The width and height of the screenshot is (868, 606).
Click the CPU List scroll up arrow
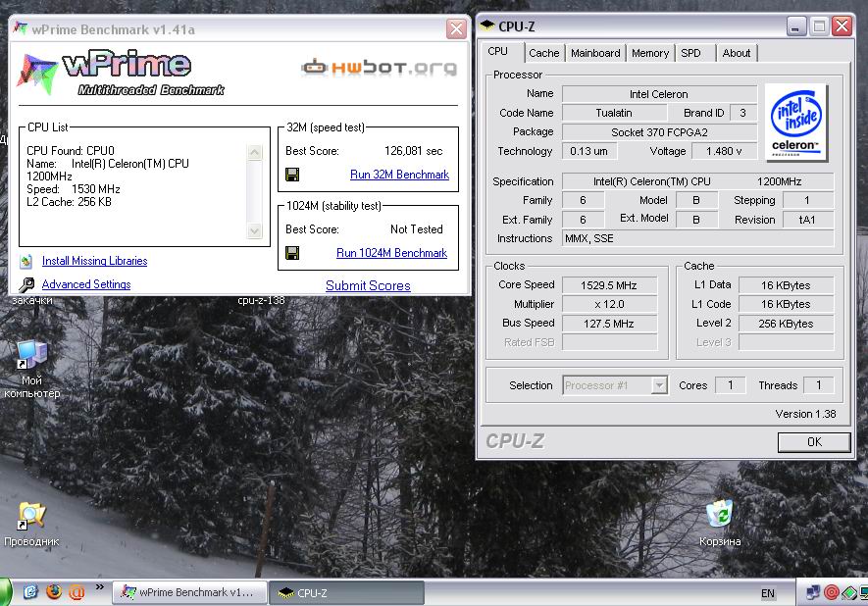pyautogui.click(x=255, y=153)
